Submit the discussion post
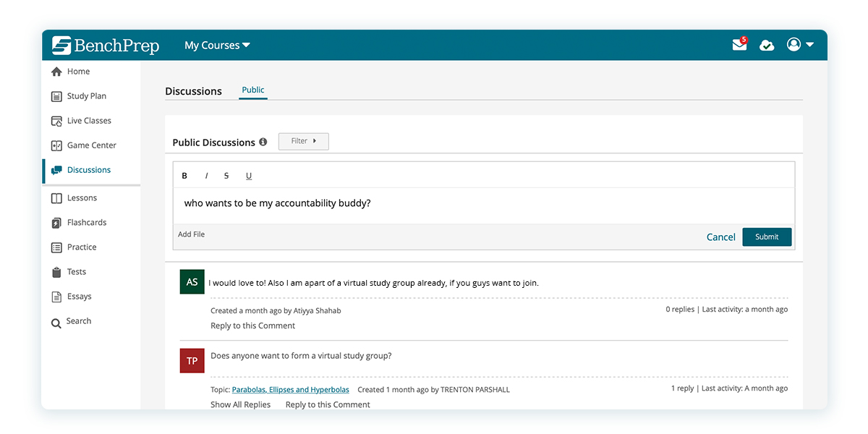This screenshot has height=434, width=868. click(x=767, y=237)
